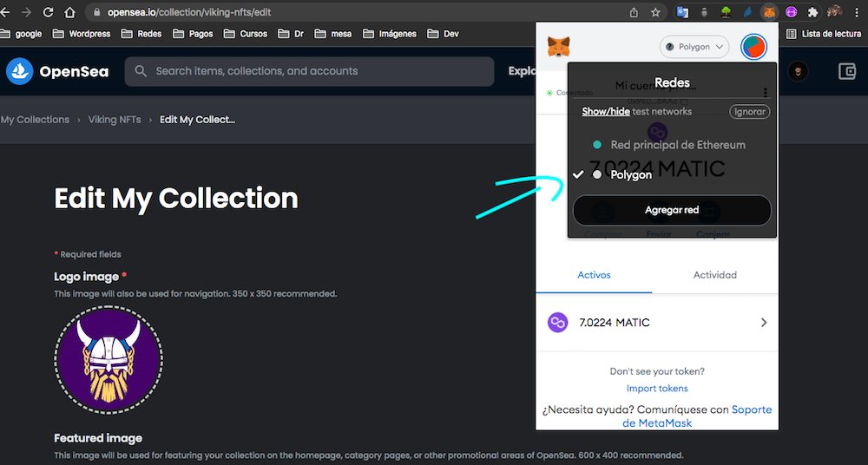The image size is (868, 465).
Task: Reload the page
Action: (48, 12)
